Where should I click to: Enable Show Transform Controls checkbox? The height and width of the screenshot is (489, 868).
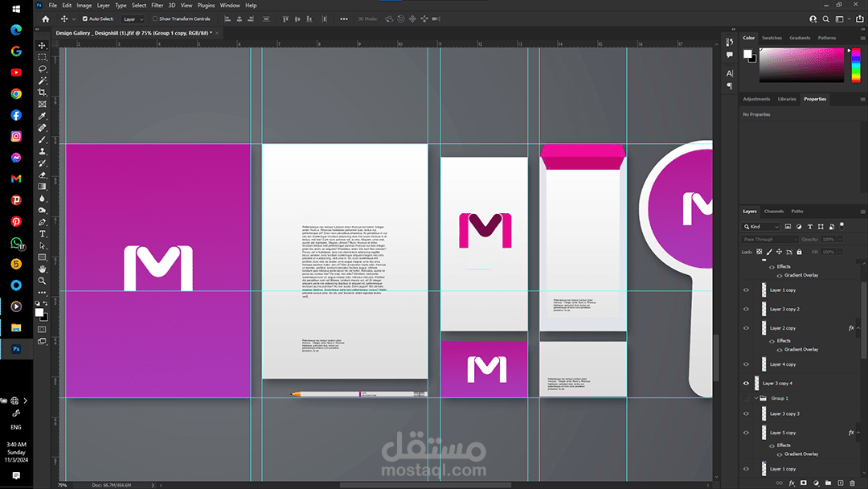155,18
